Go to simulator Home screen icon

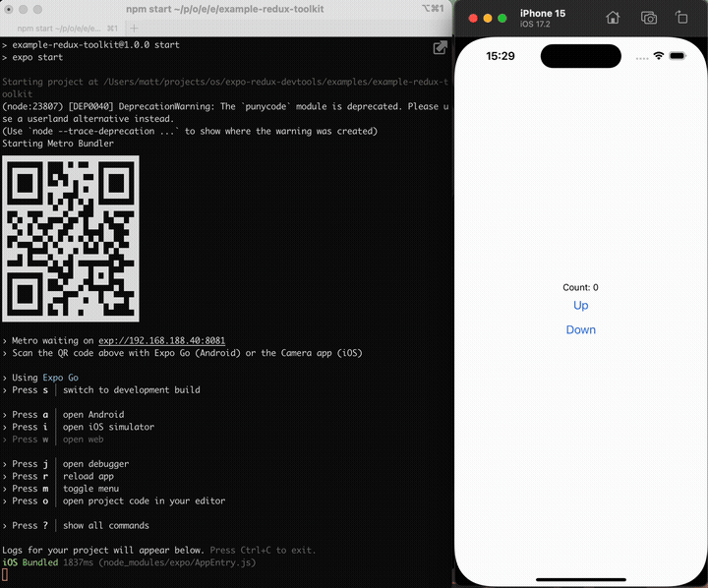click(x=613, y=18)
